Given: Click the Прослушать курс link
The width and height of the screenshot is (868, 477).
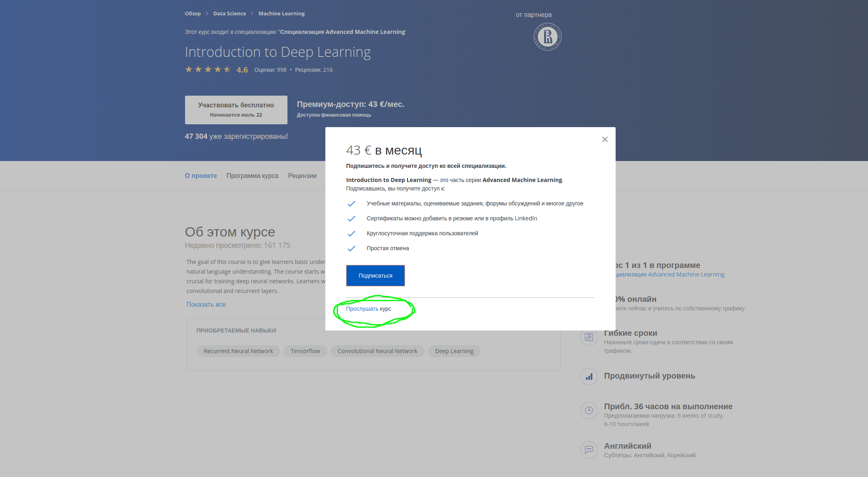Looking at the screenshot, I should click(362, 309).
